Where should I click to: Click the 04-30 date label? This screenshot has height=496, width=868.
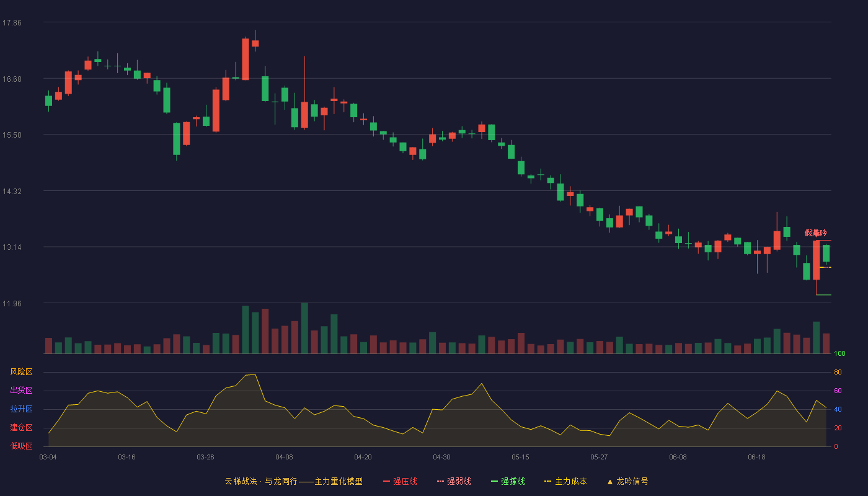[441, 457]
